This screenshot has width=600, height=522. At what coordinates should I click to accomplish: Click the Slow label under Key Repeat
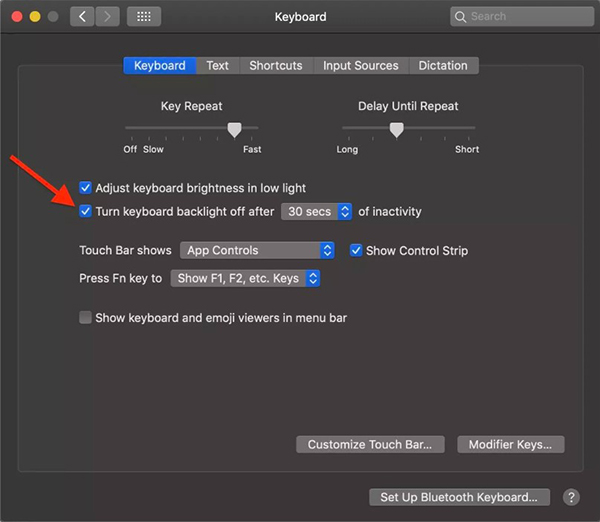(153, 149)
